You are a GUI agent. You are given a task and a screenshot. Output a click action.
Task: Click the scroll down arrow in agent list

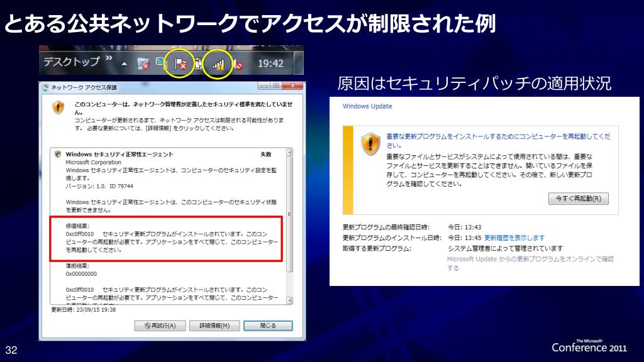point(289,300)
